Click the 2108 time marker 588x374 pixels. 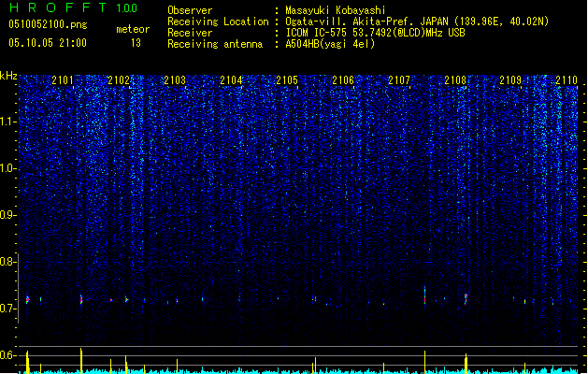tap(455, 80)
